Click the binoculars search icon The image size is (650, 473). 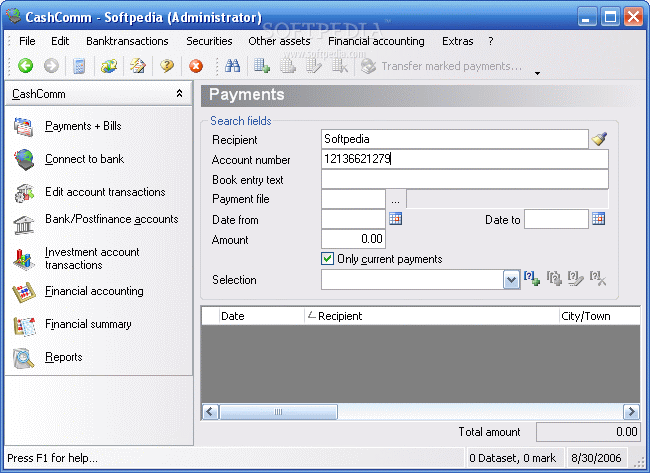(232, 65)
